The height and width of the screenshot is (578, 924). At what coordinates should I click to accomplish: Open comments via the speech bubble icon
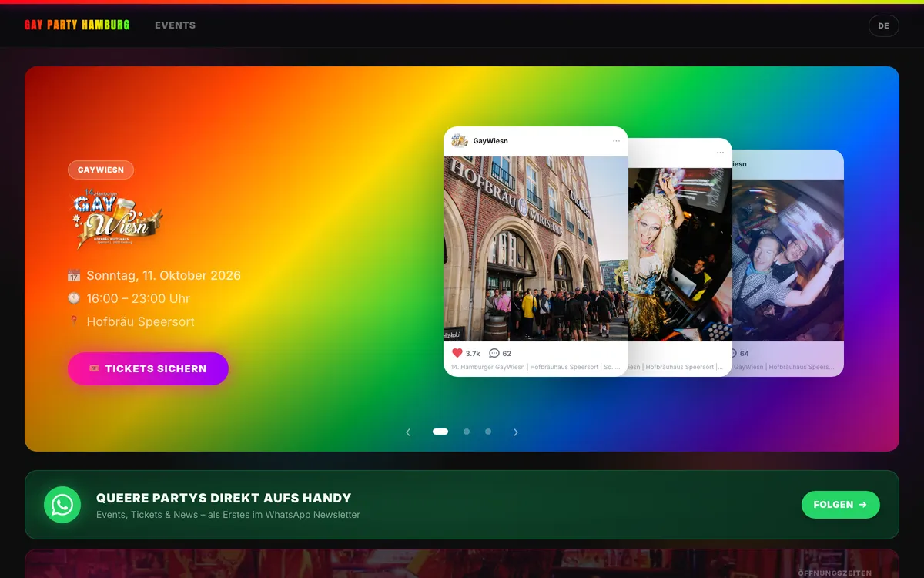[494, 353]
